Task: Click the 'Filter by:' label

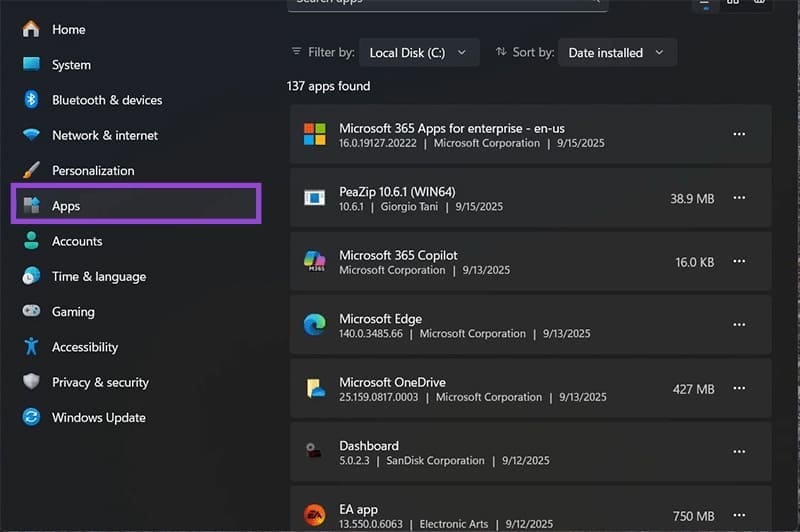Action: point(331,52)
